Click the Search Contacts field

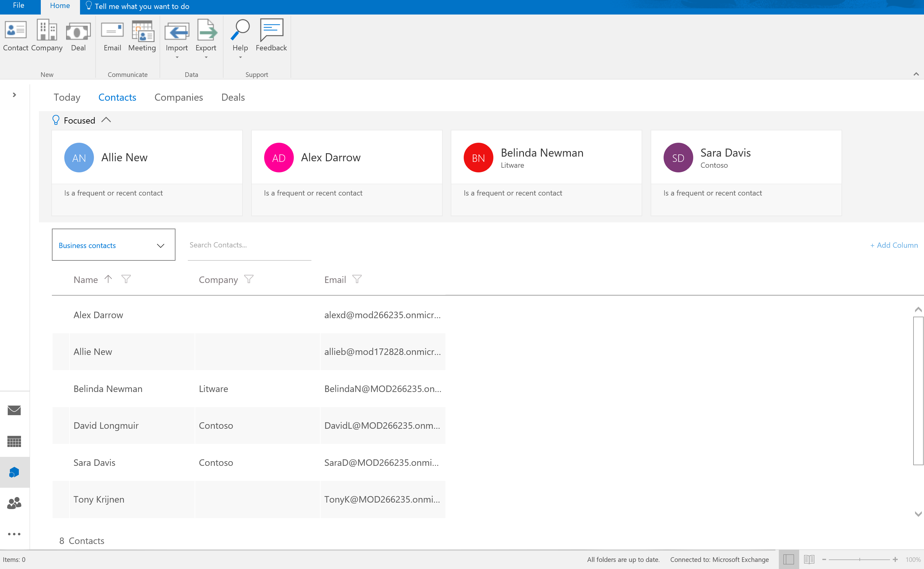tap(249, 245)
